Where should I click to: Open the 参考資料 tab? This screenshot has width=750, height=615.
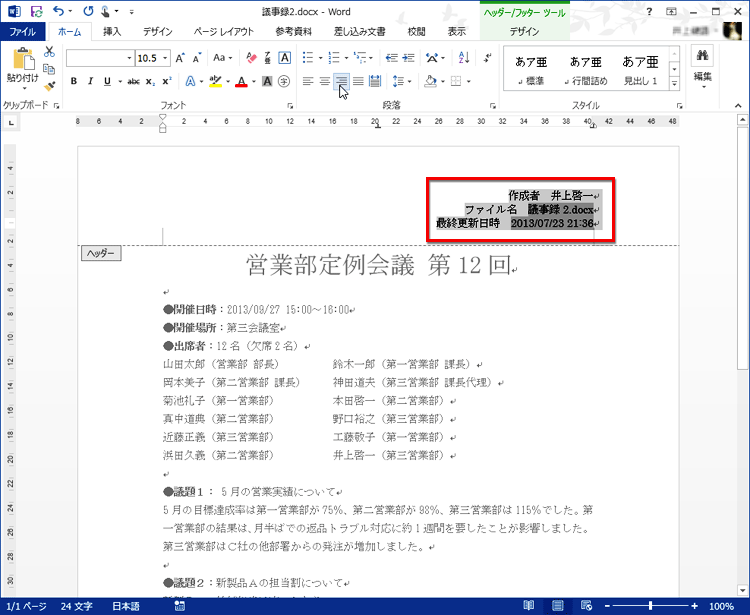click(293, 32)
